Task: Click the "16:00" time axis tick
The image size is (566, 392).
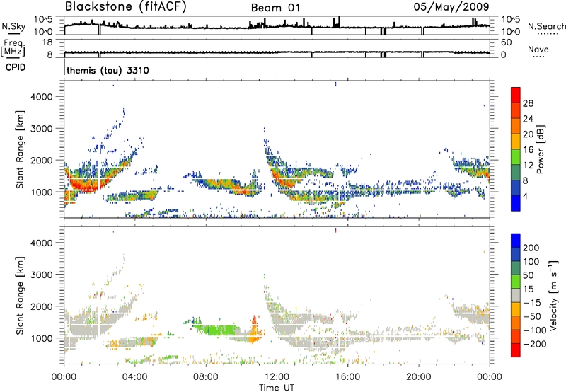Action: pos(347,377)
